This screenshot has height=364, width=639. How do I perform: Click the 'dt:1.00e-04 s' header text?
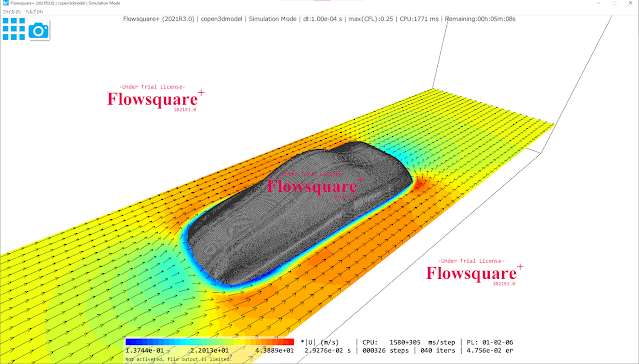click(x=322, y=19)
